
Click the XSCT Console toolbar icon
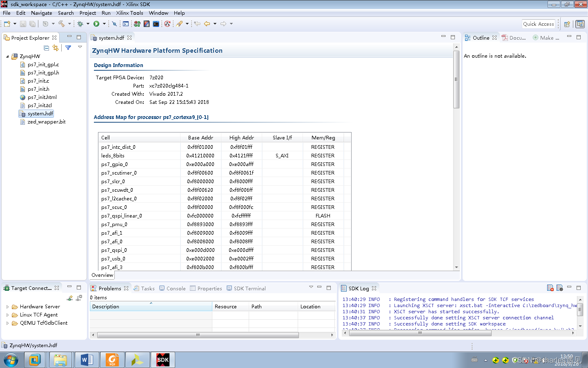[126, 24]
